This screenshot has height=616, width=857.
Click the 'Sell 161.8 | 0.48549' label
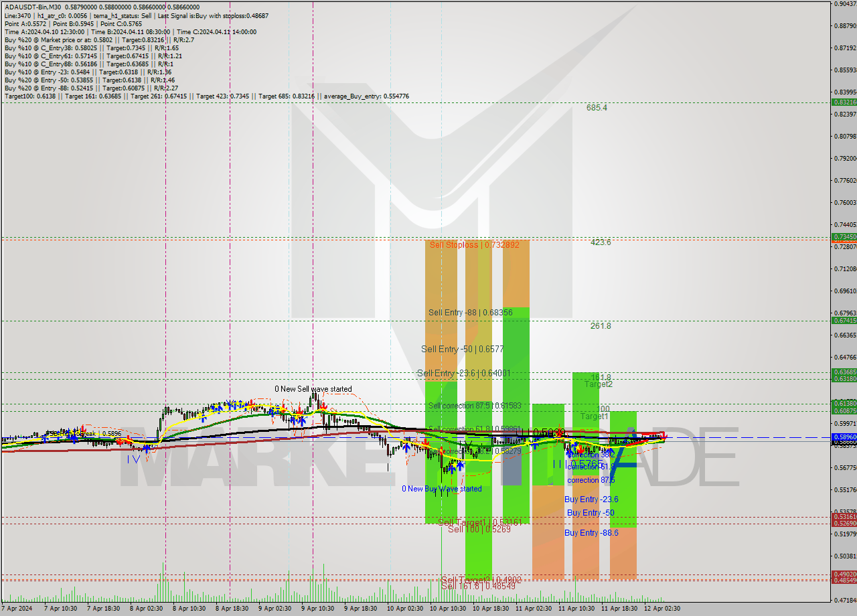pyautogui.click(x=479, y=586)
